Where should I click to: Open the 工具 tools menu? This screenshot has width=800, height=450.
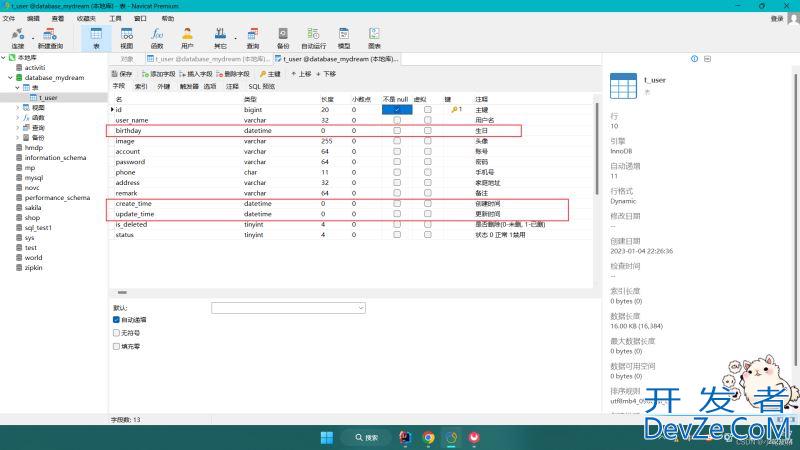pos(115,18)
